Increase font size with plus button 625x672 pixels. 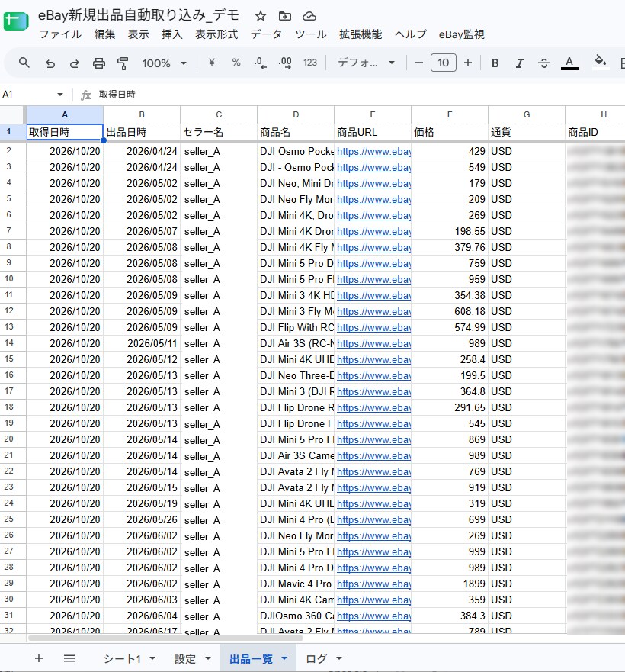tap(468, 63)
